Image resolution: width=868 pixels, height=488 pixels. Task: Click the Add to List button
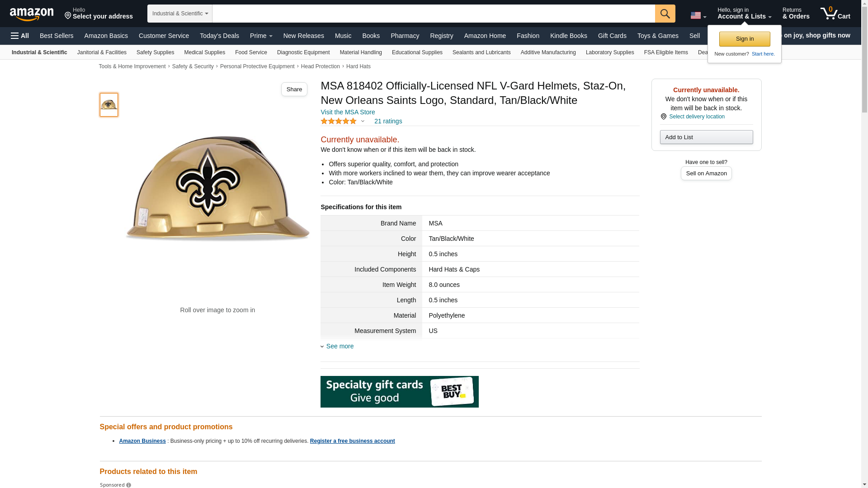tap(706, 137)
